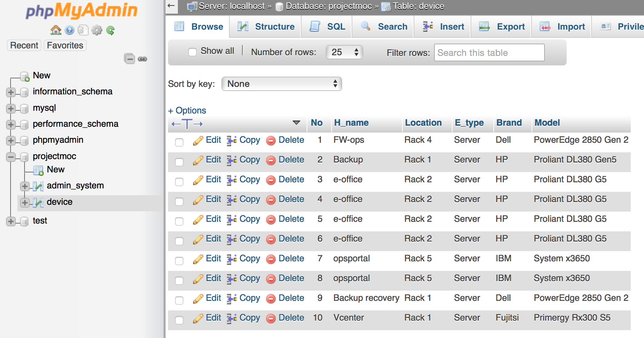Click the admin_system table icon in tree

click(38, 186)
